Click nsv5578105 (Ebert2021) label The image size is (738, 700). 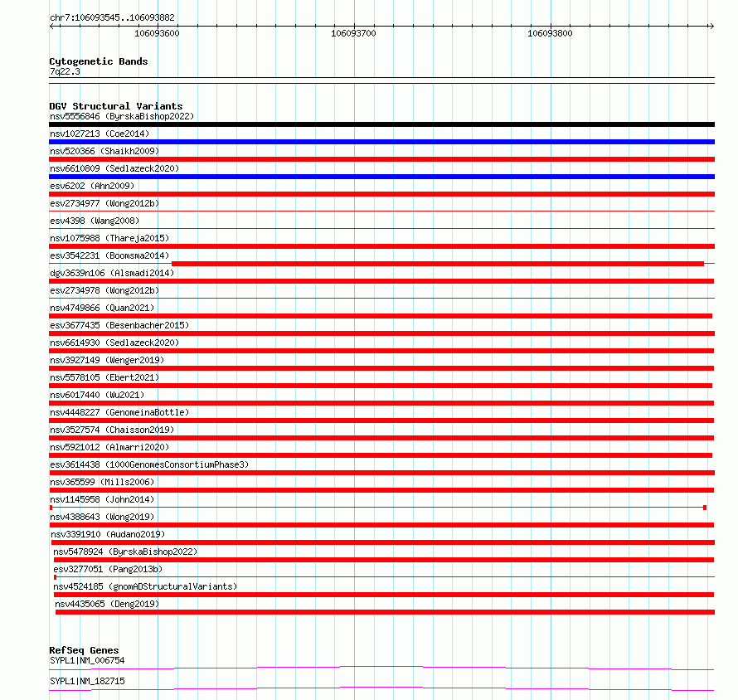point(104,377)
